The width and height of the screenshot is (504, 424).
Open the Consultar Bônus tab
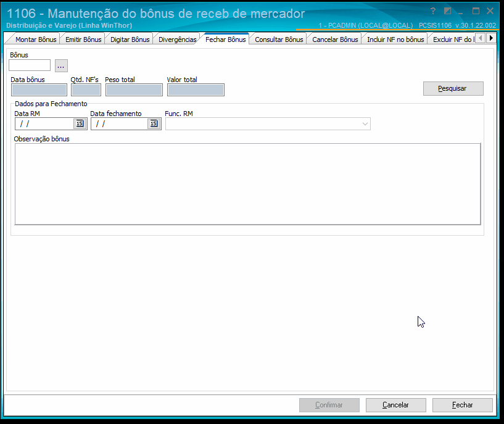pos(279,39)
